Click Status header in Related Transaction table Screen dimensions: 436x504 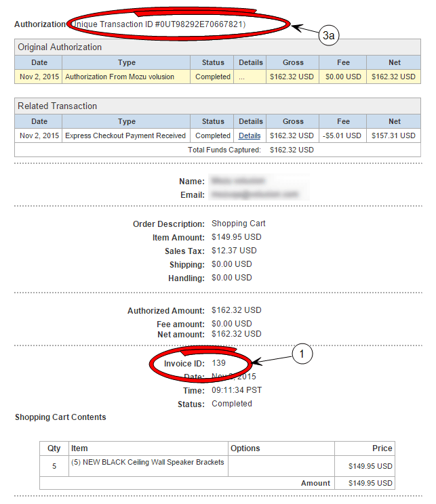coord(213,121)
